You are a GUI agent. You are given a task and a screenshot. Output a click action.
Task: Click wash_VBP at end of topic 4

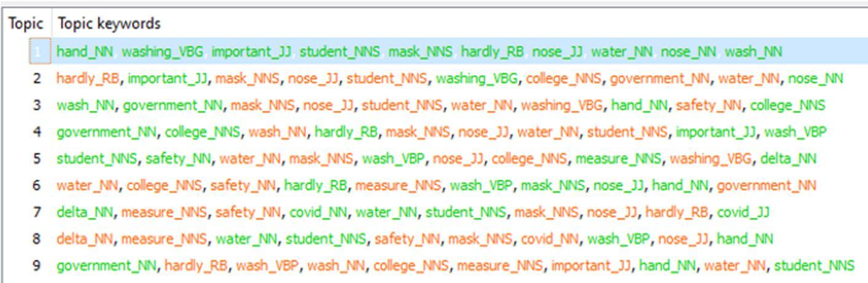tap(796, 132)
